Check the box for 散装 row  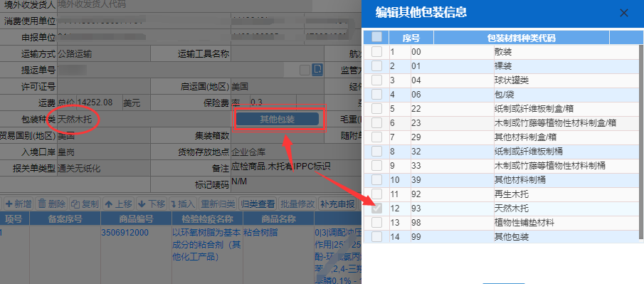376,52
